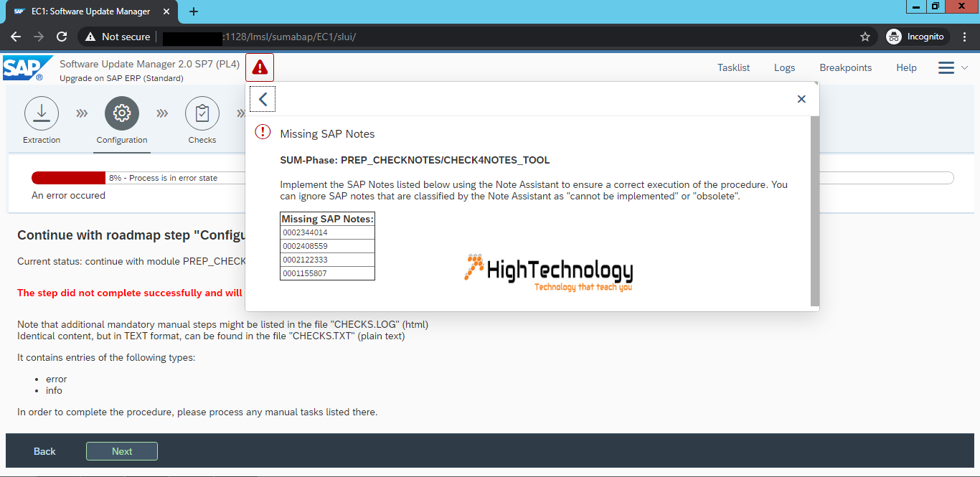Click the 'Upgrade on SAP ERP (Standard)' subtitle
This screenshot has height=477, width=980.
coord(121,78)
